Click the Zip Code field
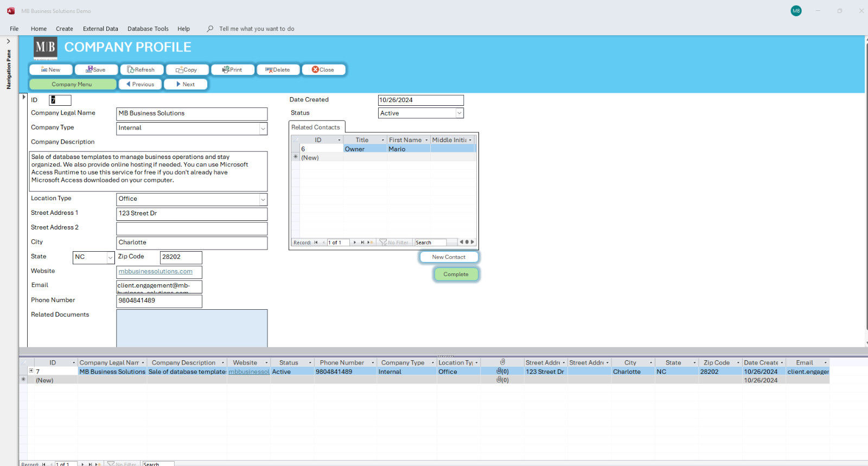The width and height of the screenshot is (868, 466). [x=181, y=257]
